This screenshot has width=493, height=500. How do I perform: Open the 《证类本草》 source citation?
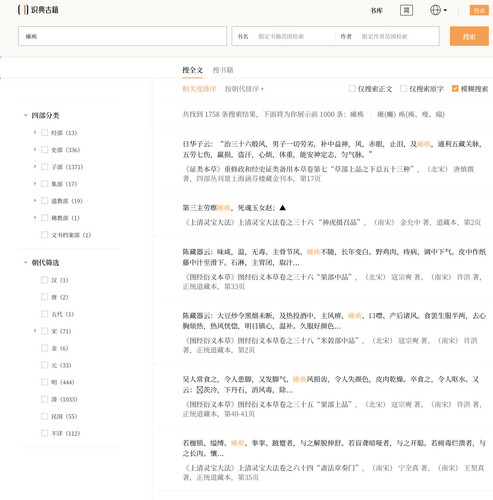[328, 174]
